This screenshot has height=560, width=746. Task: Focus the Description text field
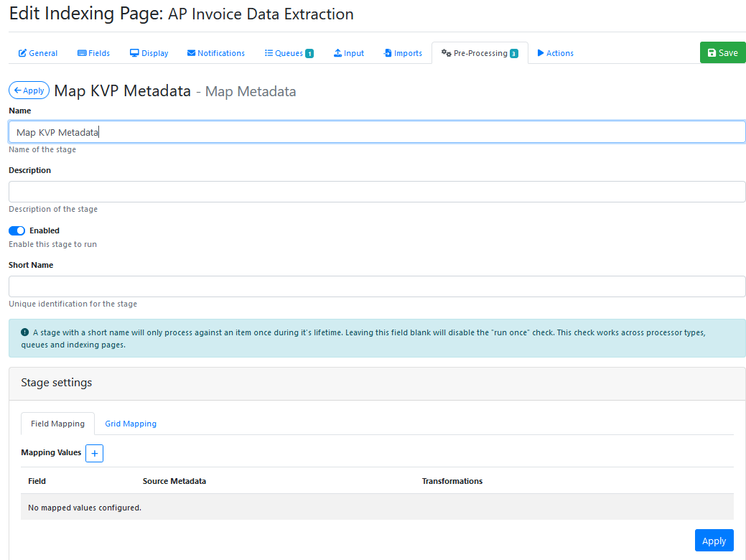point(376,192)
